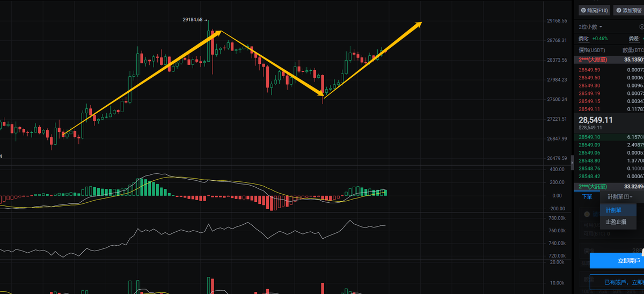The image size is (644, 294).
Task: Click the 29168.55 price axis label
Action: [558, 21]
